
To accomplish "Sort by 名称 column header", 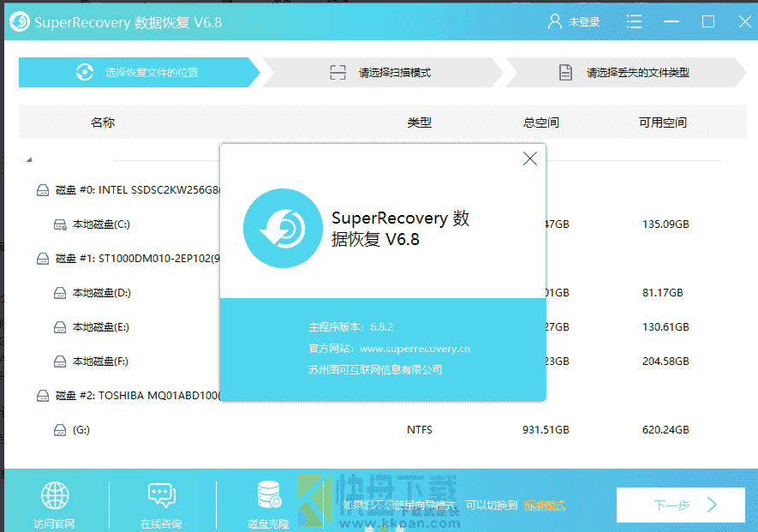I will tap(103, 123).
